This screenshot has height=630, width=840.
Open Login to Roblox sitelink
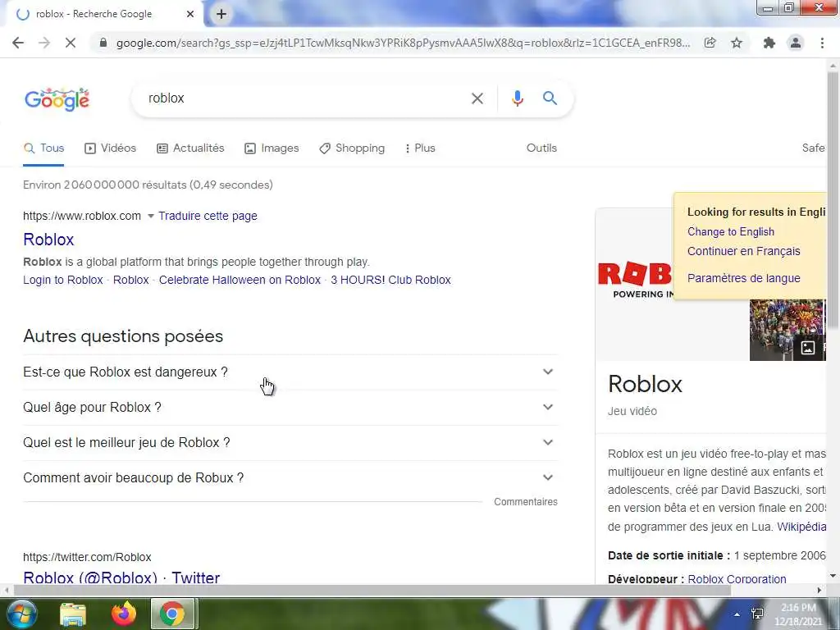(x=62, y=280)
